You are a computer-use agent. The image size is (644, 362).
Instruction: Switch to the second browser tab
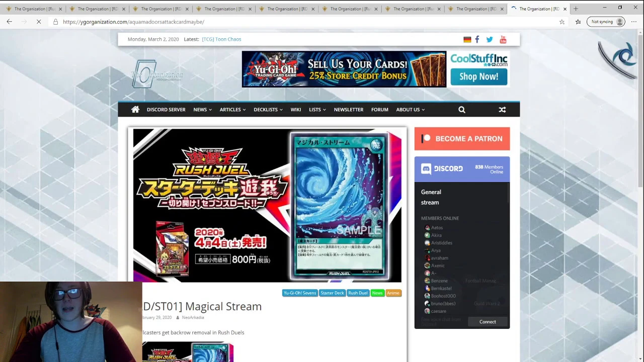pyautogui.click(x=97, y=9)
